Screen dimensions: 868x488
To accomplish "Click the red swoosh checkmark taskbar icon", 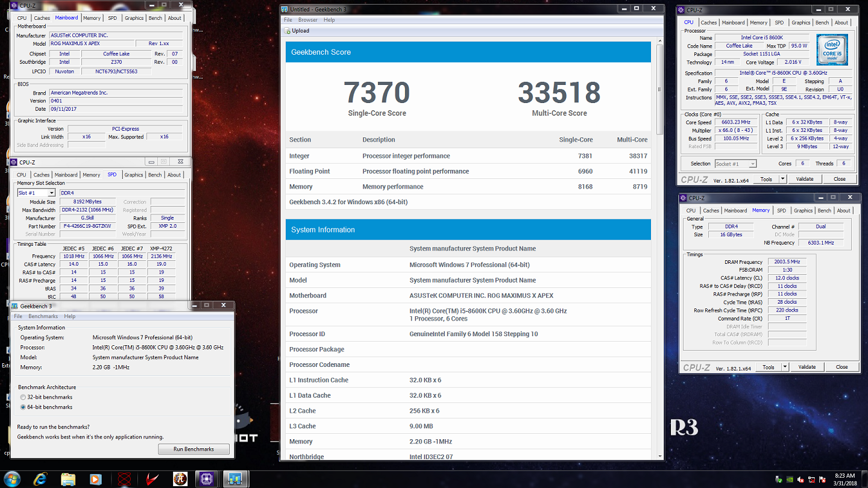I will 152,479.
